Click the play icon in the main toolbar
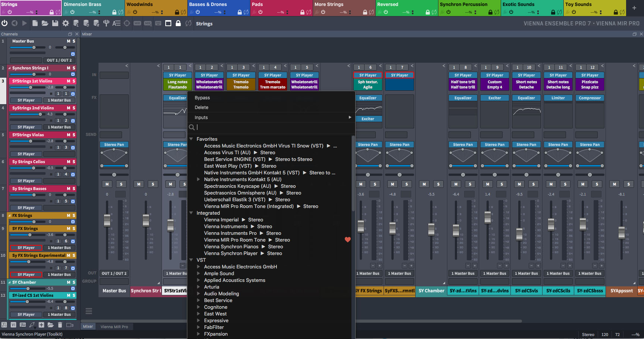Screen dimensions: 644x339 tap(24, 23)
